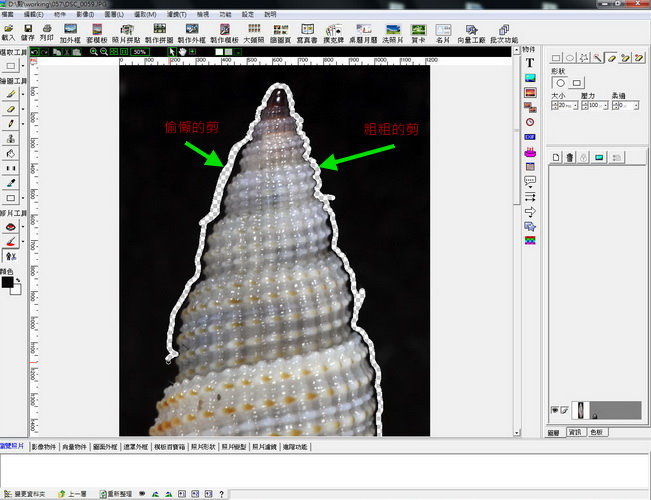Switch to the 照片濾鏡 bottom tab
Viewport: 651px width, 500px height.
pos(265,447)
